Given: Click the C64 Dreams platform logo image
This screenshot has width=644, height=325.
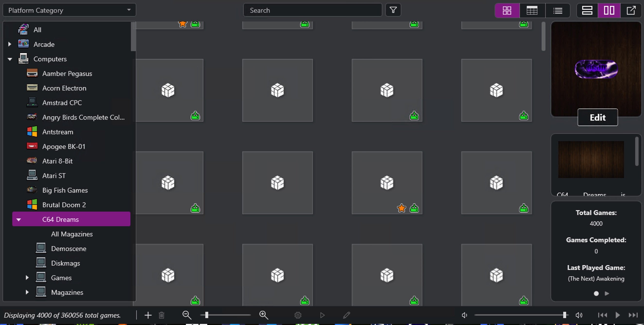Looking at the screenshot, I should 596,69.
